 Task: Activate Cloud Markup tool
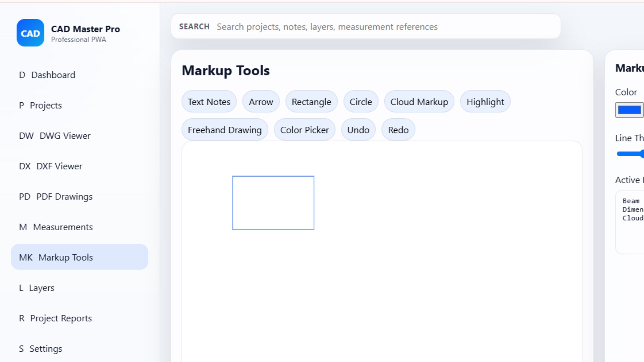pyautogui.click(x=419, y=102)
